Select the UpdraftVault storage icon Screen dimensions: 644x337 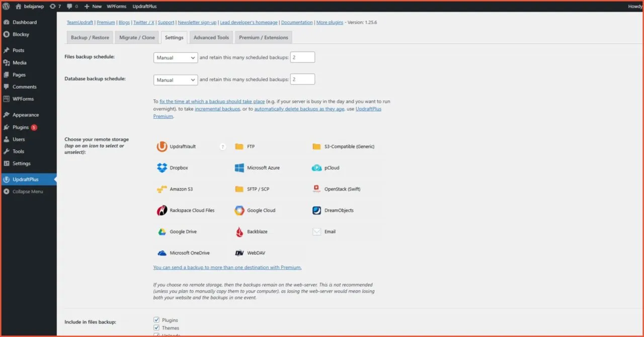point(162,146)
